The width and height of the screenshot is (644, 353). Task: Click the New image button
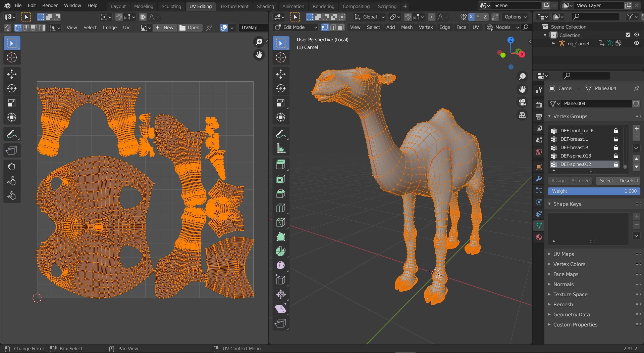(164, 28)
